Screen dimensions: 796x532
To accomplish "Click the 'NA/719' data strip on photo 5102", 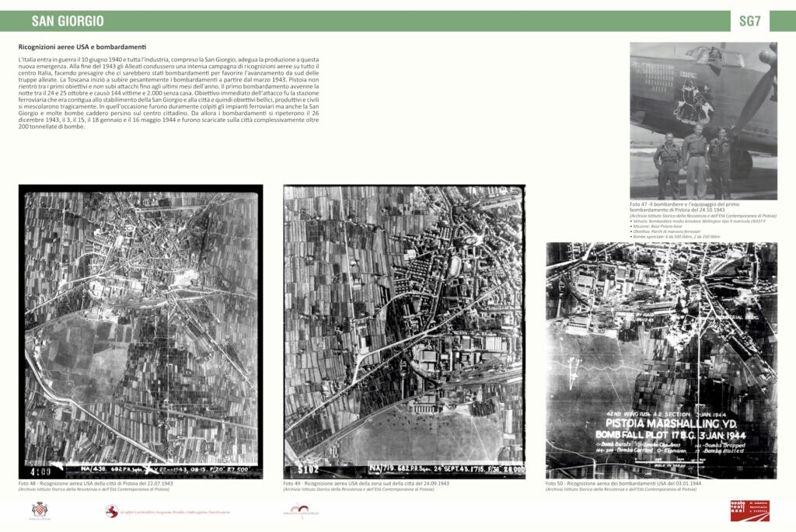I will (x=447, y=469).
